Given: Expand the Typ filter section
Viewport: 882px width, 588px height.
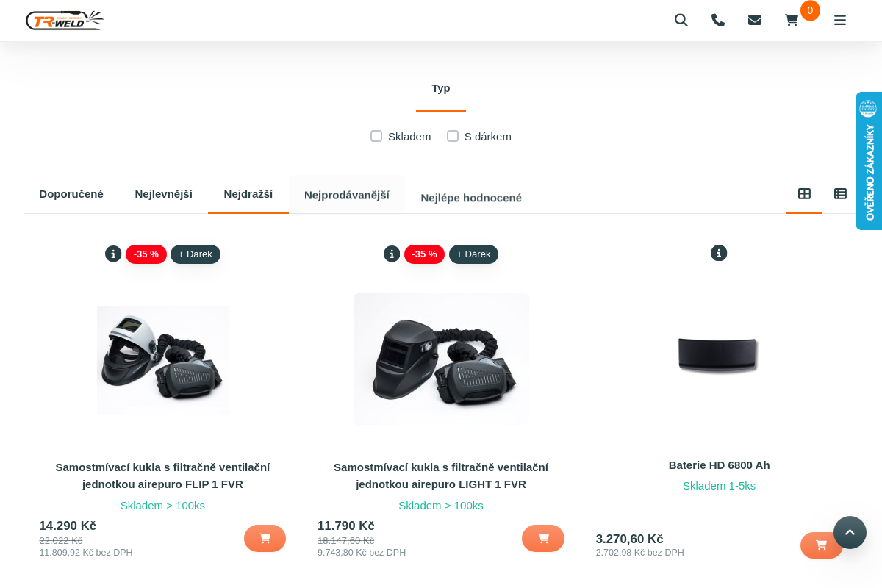Looking at the screenshot, I should [x=441, y=88].
